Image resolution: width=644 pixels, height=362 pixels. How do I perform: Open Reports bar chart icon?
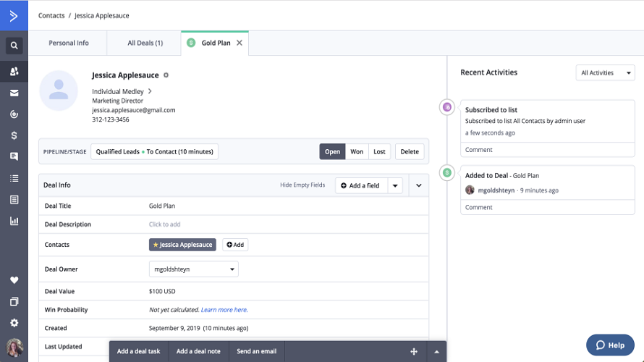coord(14,221)
